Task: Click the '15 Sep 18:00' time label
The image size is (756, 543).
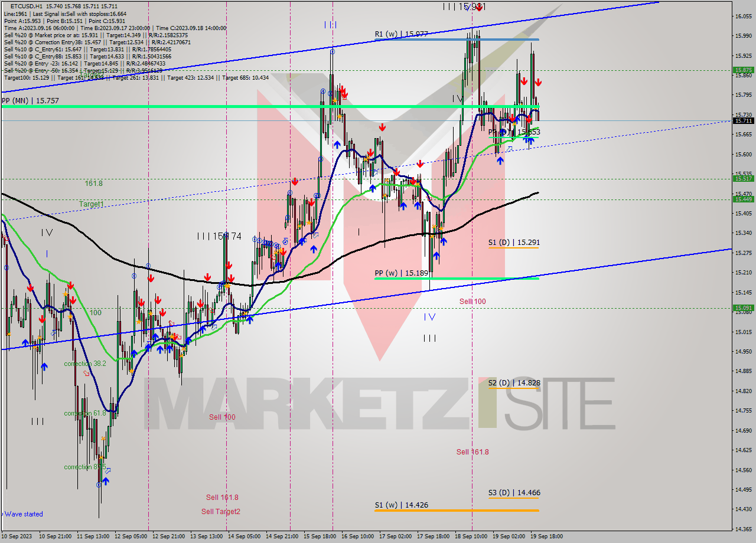Action: [x=319, y=537]
